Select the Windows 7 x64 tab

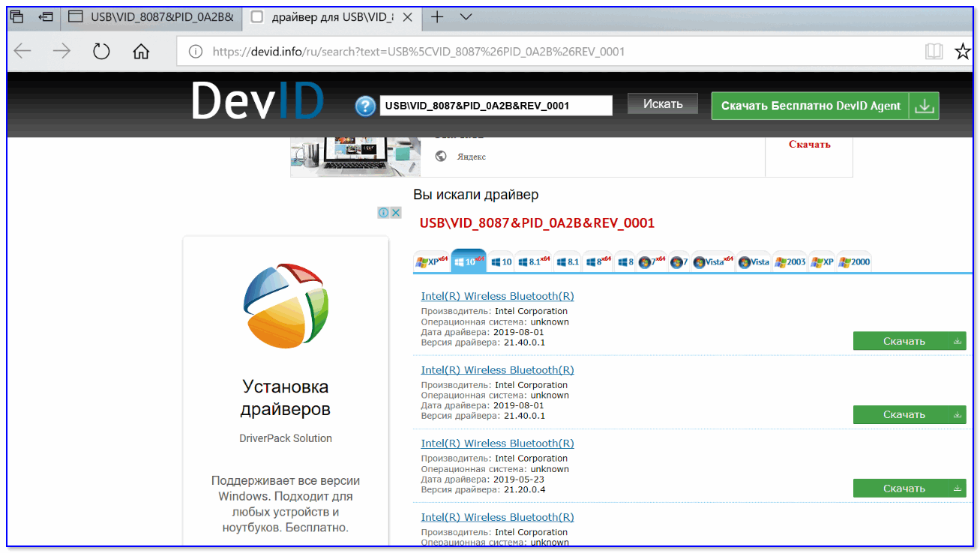[x=652, y=262]
